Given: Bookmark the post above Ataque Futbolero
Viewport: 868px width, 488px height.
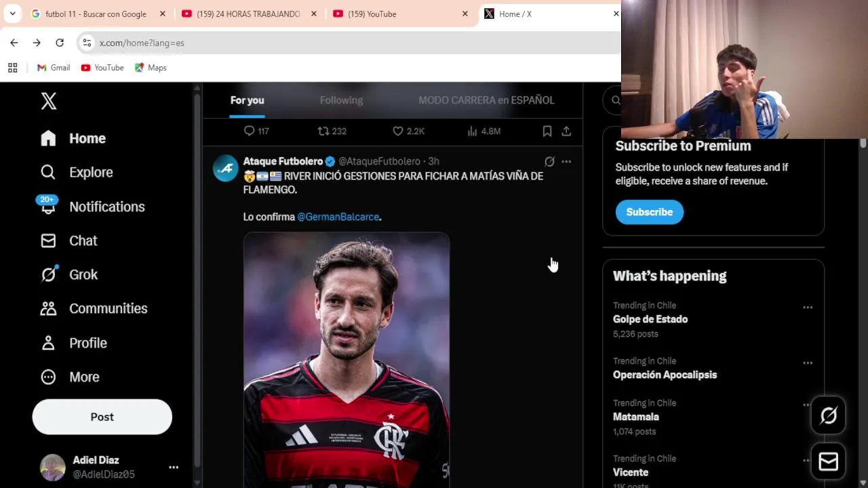Looking at the screenshot, I should (x=547, y=131).
